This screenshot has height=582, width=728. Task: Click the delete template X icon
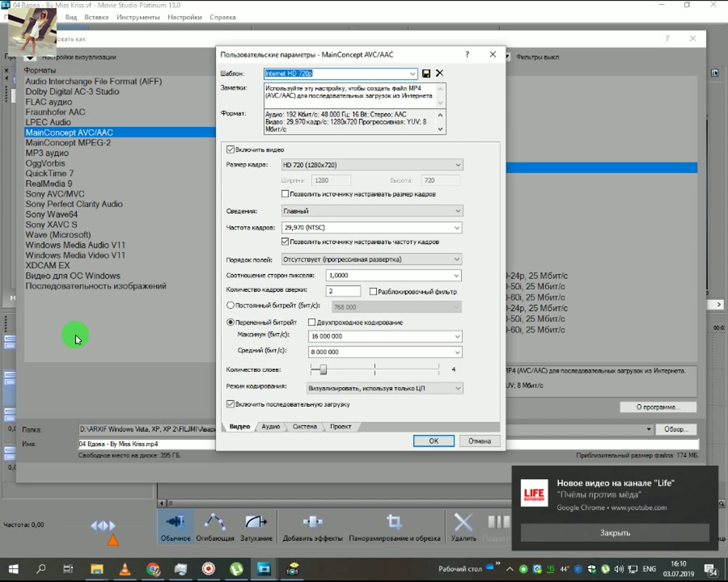pos(439,73)
